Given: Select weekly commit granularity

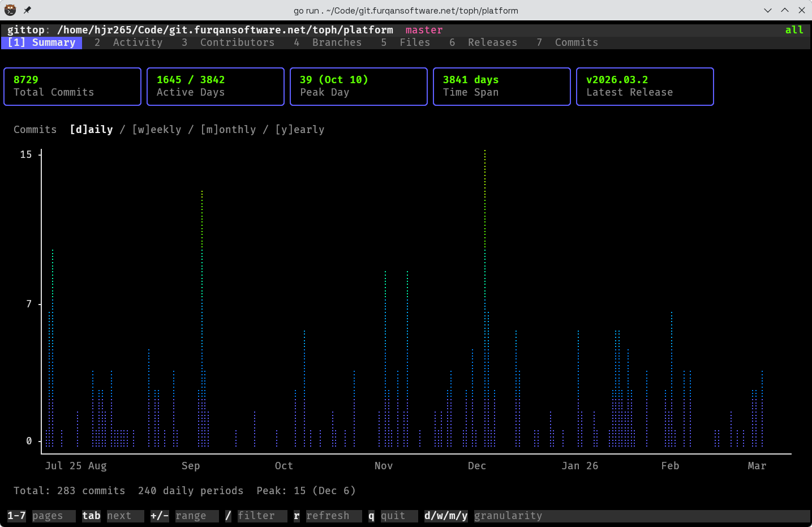Looking at the screenshot, I should [x=157, y=129].
